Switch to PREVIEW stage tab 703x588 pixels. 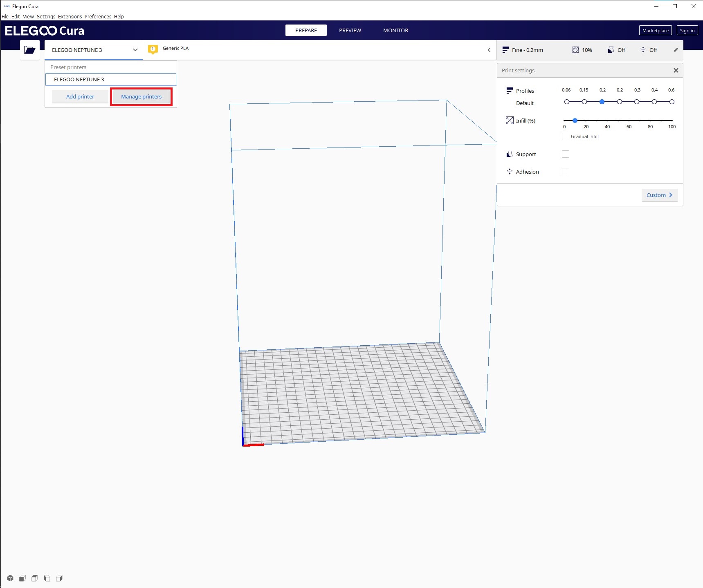pos(350,30)
